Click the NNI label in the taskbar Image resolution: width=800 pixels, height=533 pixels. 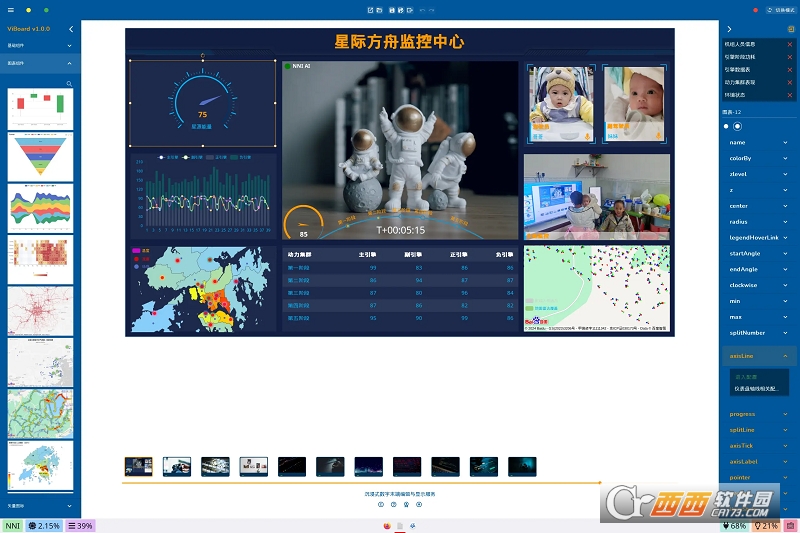coord(13,526)
